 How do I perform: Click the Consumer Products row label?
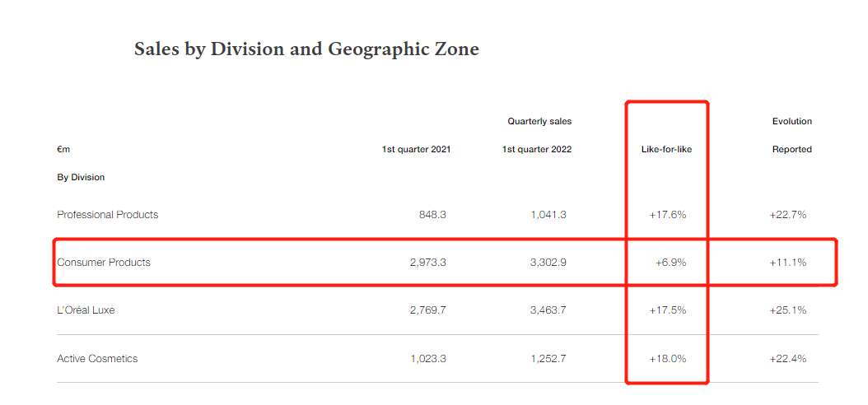(104, 263)
